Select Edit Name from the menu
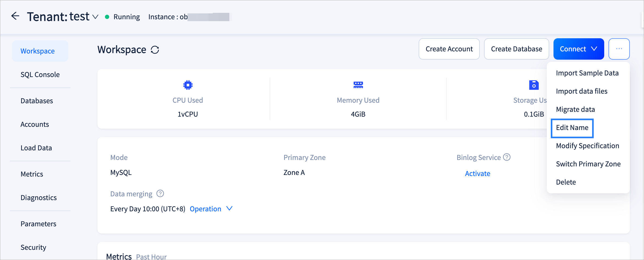This screenshot has width=644, height=260. pos(572,128)
